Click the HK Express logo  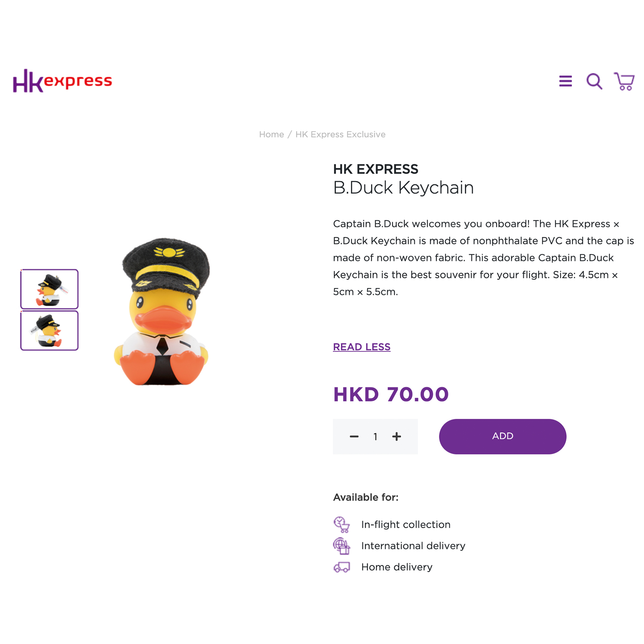click(63, 81)
